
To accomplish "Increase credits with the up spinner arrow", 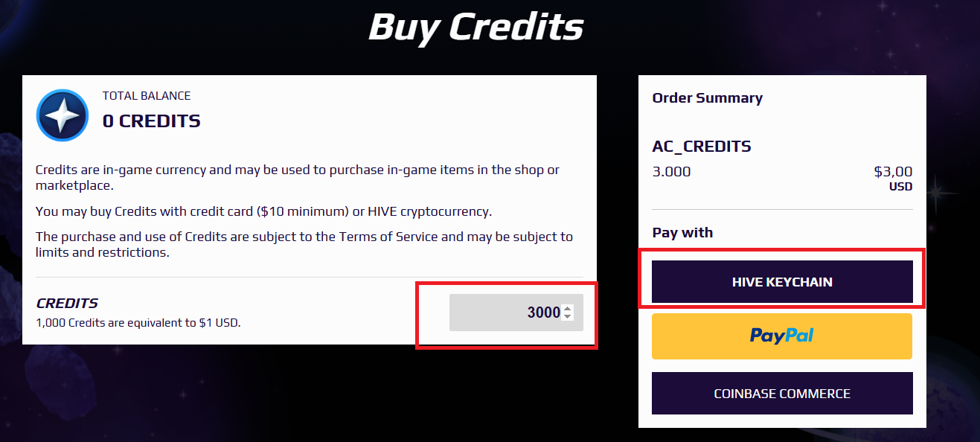I will (568, 308).
